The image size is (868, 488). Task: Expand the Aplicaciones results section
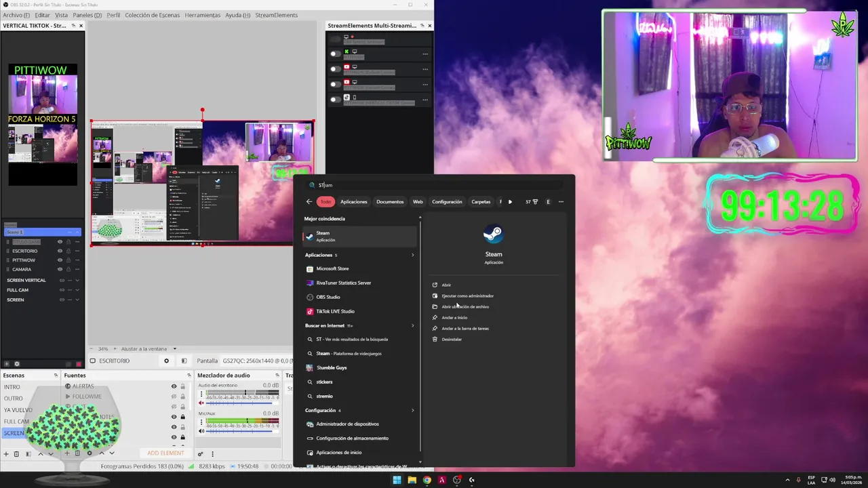tap(412, 255)
